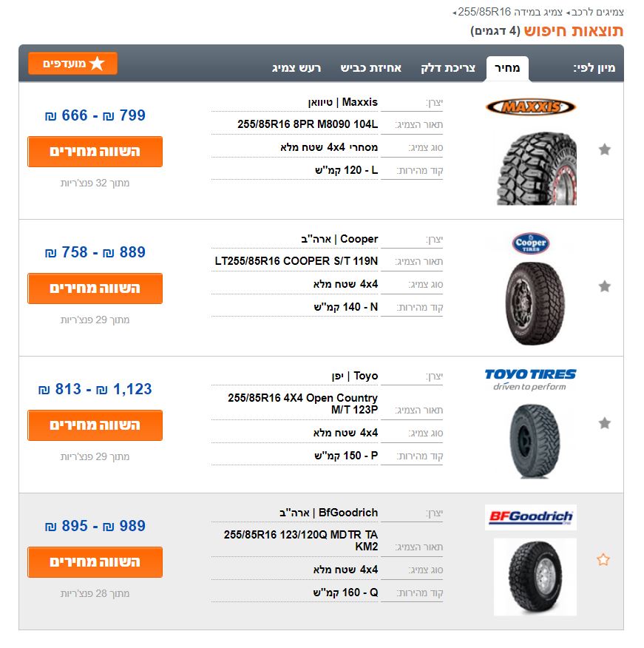The height and width of the screenshot is (648, 644).
Task: Compare prices for the Maxxis tire
Action: pyautogui.click(x=95, y=152)
